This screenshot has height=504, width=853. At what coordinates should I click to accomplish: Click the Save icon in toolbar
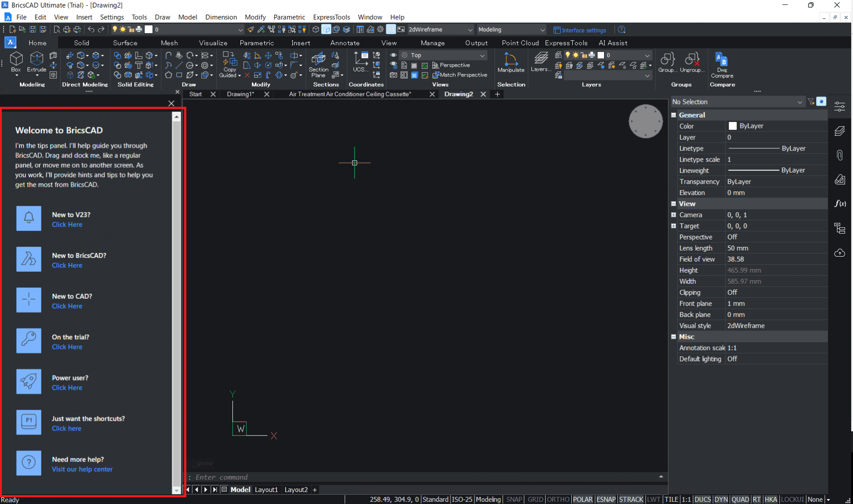(33, 29)
